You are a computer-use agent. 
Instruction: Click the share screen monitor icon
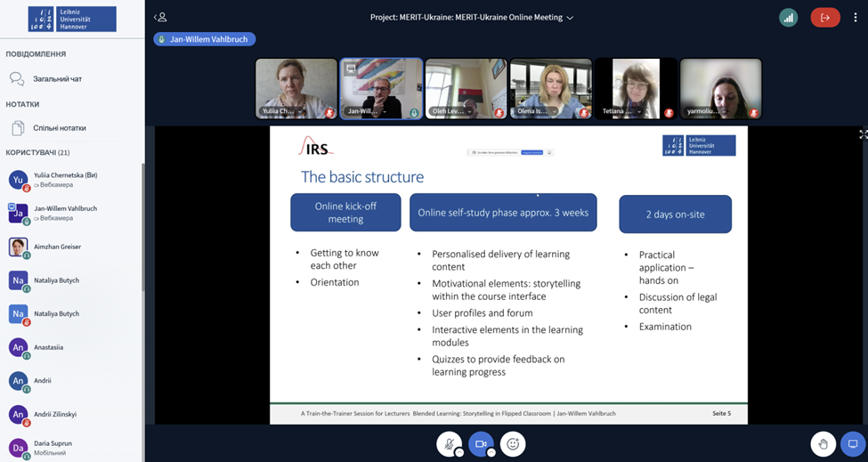[853, 443]
